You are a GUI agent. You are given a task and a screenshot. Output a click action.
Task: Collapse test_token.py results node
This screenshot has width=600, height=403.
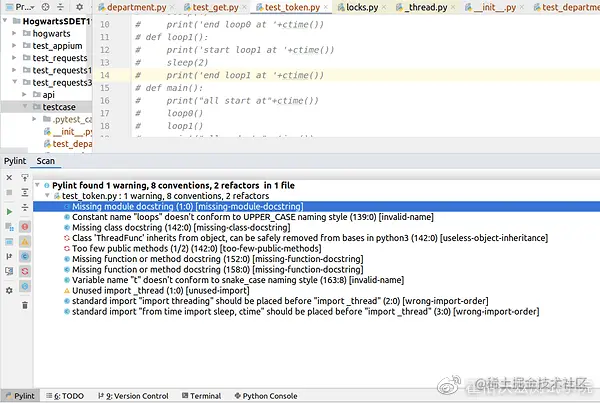coord(47,196)
